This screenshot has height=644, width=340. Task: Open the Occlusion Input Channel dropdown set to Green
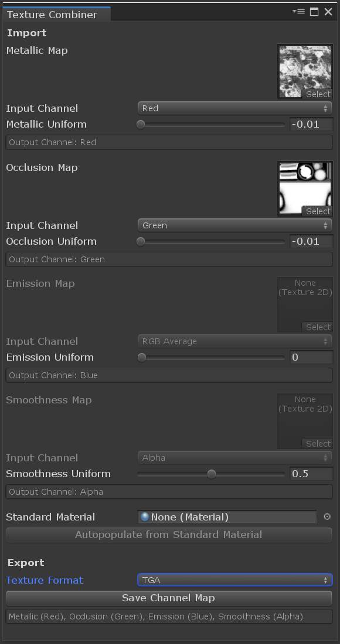234,225
